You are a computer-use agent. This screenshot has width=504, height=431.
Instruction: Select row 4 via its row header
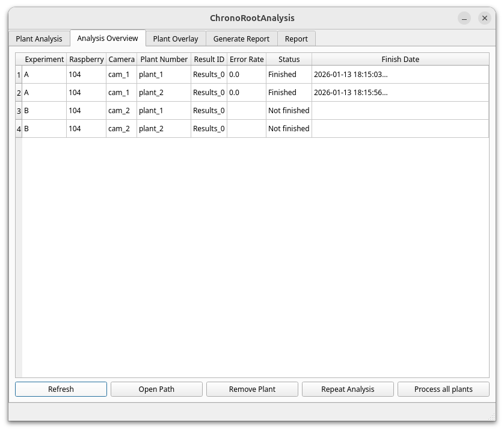19,129
